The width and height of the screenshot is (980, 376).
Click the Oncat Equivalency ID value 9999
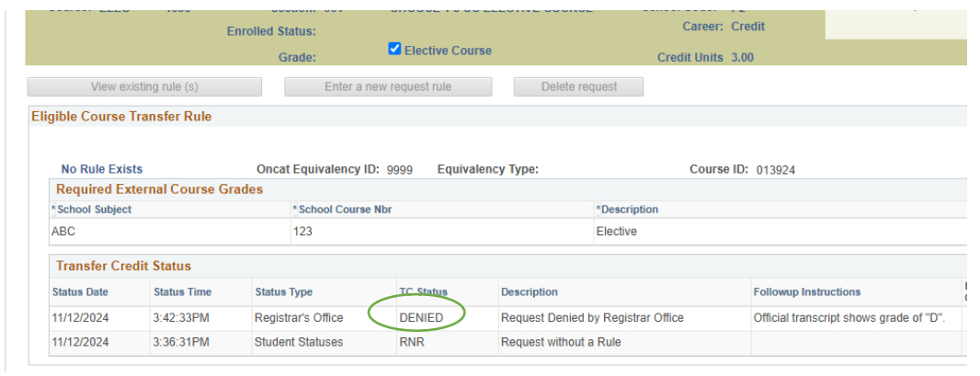pos(400,170)
